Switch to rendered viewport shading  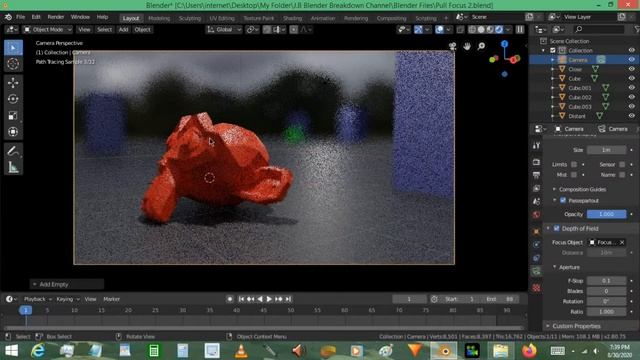coord(499,29)
